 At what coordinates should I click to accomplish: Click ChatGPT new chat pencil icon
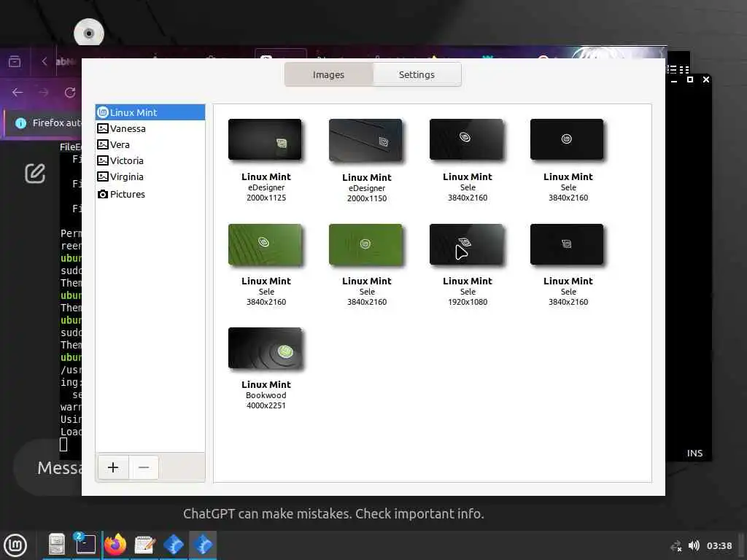pos(35,174)
